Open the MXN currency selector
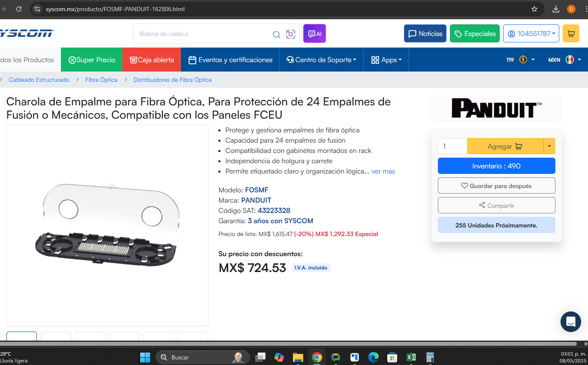Image resolution: width=588 pixels, height=365 pixels. point(564,60)
